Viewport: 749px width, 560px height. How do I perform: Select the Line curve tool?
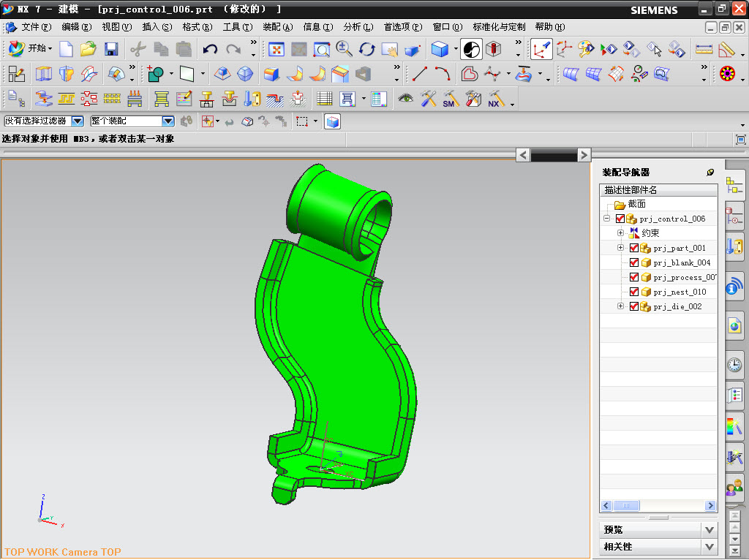pos(420,74)
